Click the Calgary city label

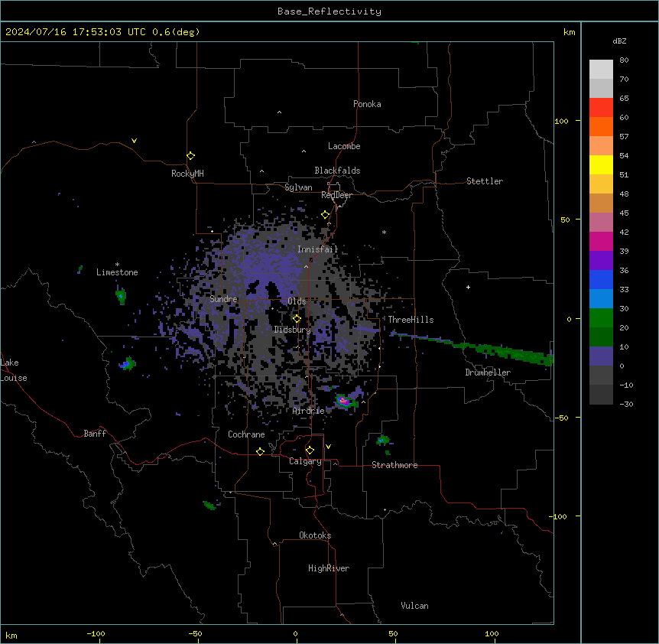pyautogui.click(x=305, y=461)
